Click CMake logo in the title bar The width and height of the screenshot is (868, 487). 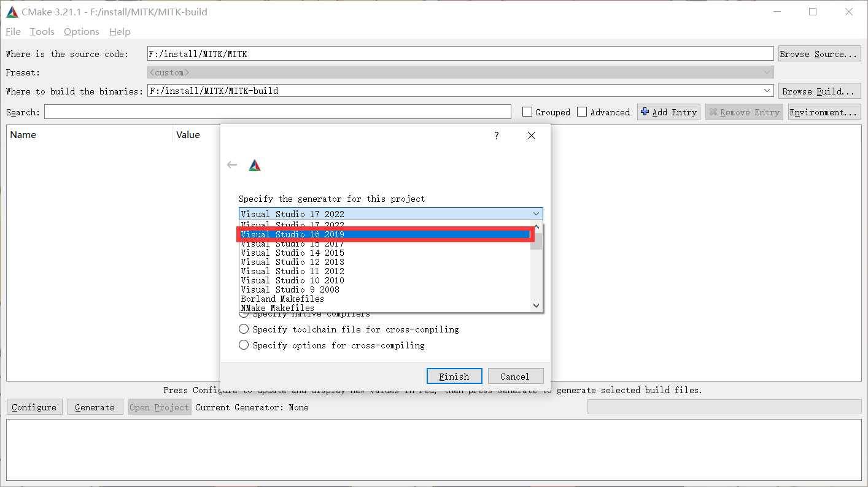(12, 12)
